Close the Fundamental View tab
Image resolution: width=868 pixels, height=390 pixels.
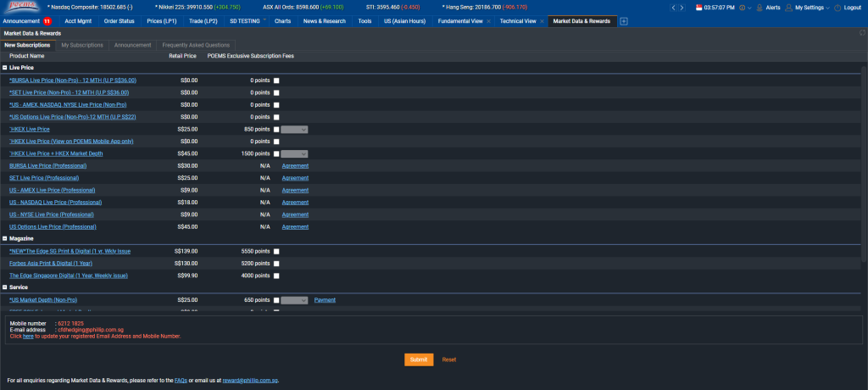tap(488, 21)
